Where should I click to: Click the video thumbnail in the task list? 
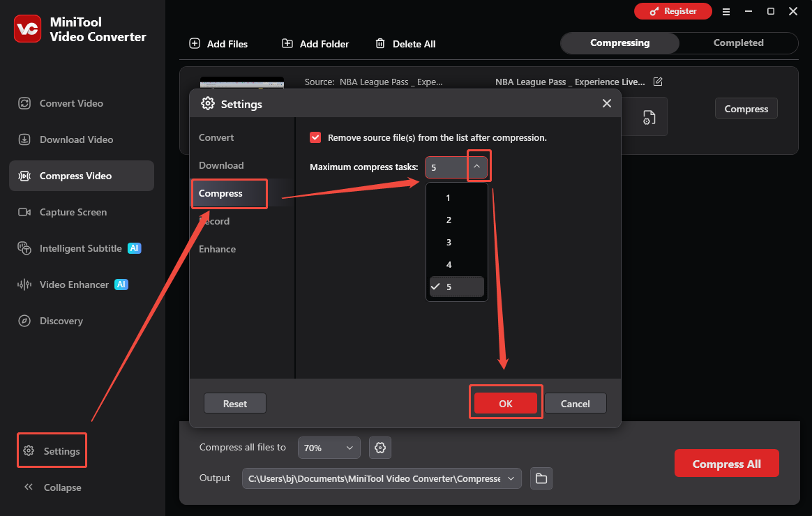[242, 83]
